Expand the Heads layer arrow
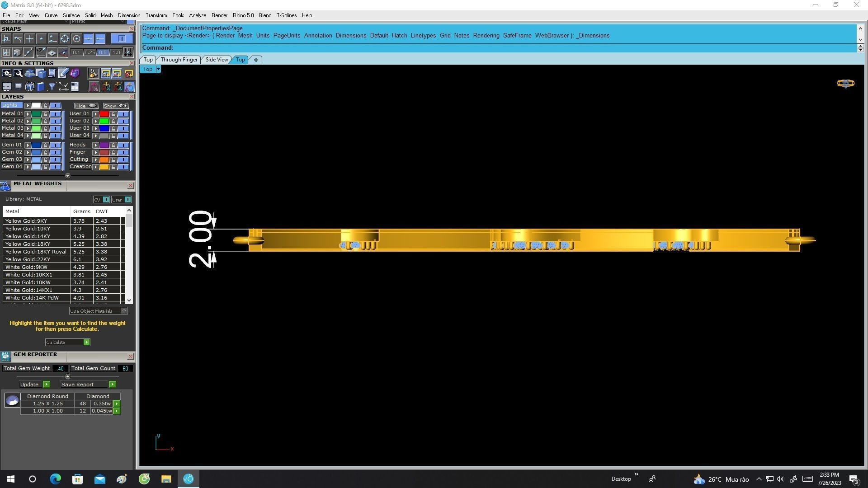 [95, 145]
